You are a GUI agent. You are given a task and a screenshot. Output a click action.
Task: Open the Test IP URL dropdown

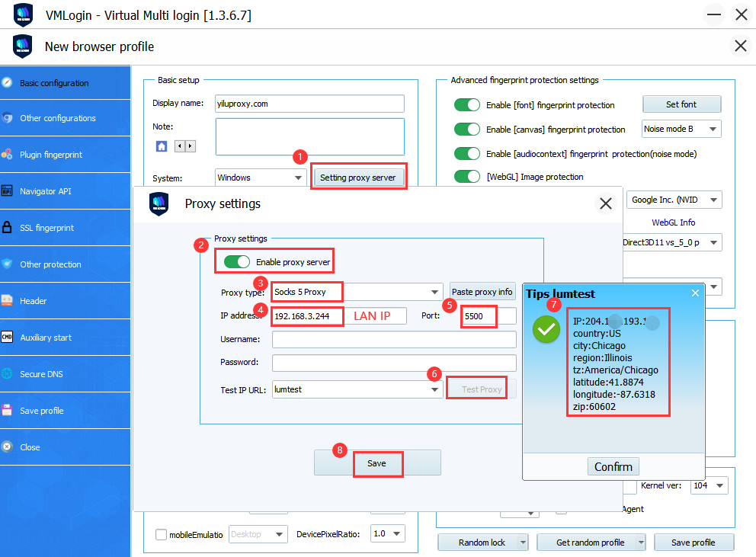[x=357, y=389]
